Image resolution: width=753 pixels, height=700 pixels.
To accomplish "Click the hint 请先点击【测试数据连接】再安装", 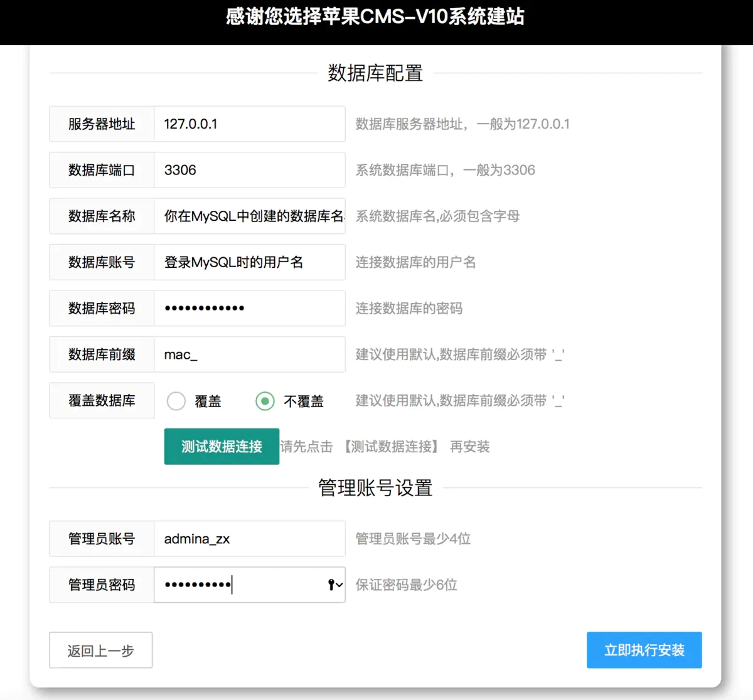I will (385, 447).
